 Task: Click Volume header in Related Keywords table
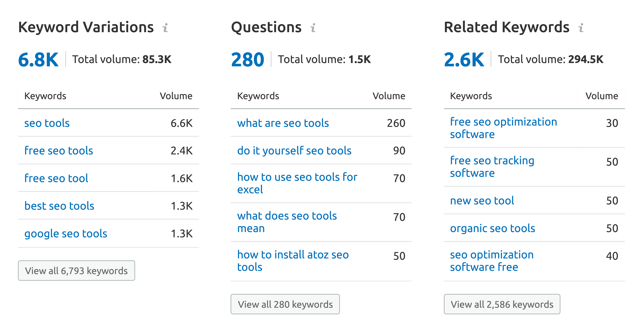pyautogui.click(x=602, y=96)
